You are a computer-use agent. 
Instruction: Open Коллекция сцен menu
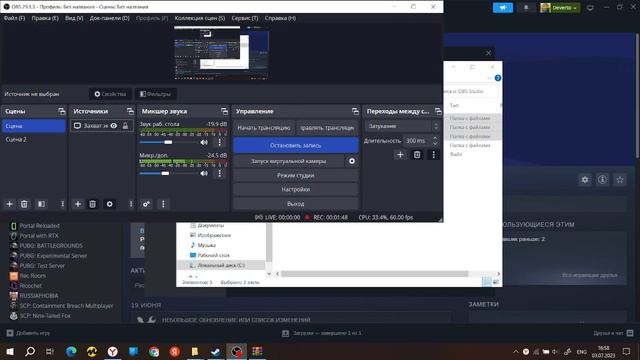pos(200,18)
